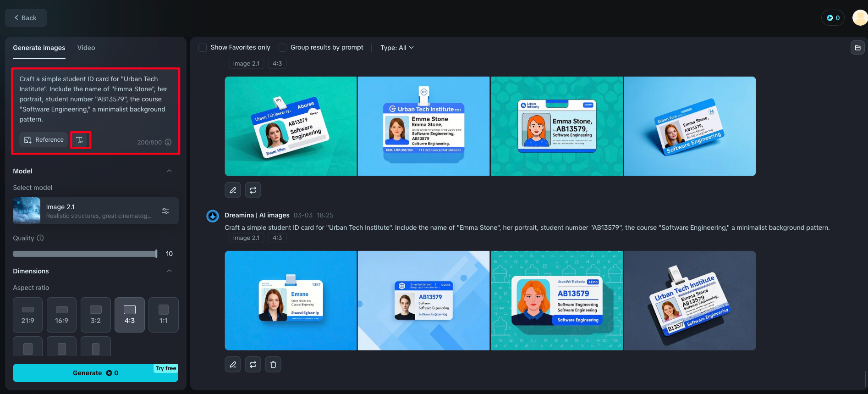Select the 1:1 aspect ratio

tap(164, 315)
